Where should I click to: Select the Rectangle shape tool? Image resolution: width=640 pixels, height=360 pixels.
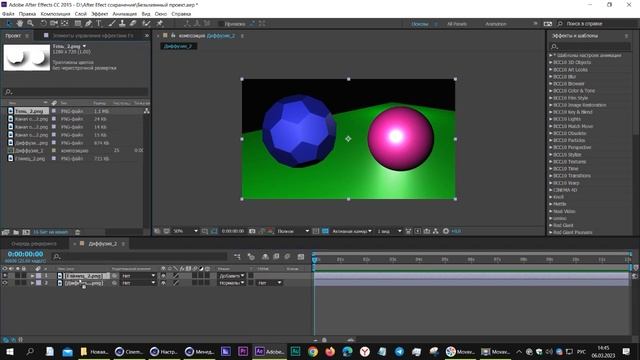[78, 24]
